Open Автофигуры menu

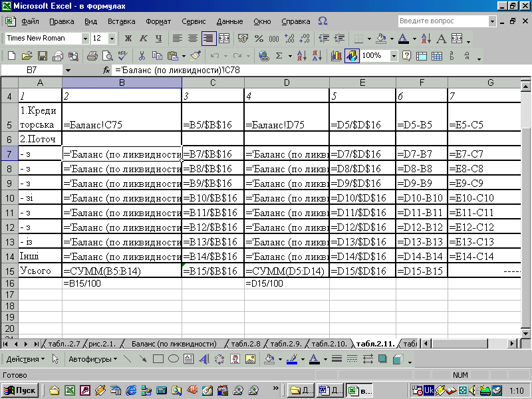click(x=93, y=359)
